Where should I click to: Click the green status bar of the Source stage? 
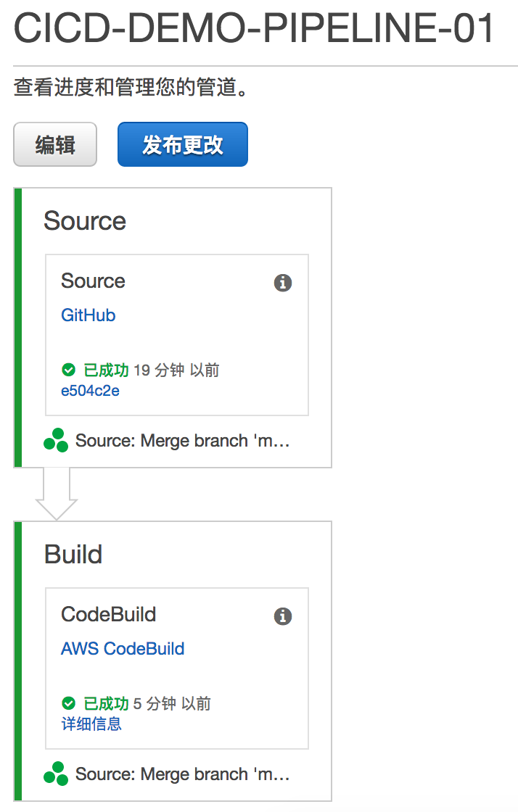(18, 328)
